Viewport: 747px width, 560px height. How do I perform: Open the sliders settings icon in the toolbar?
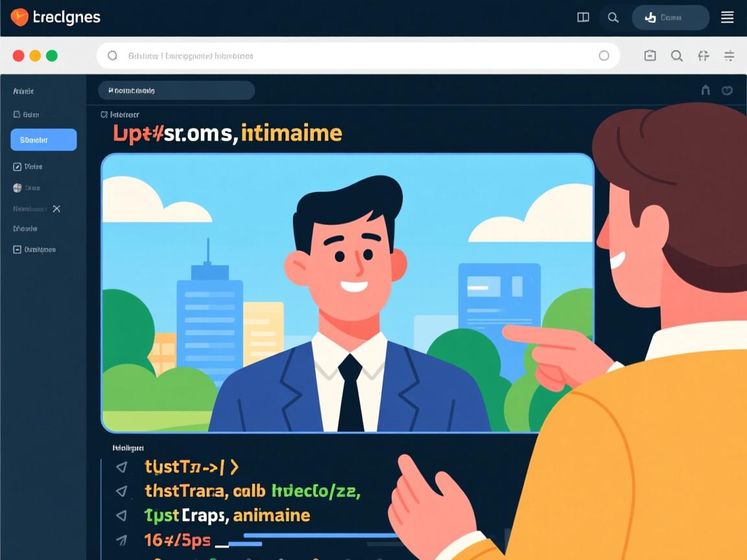[729, 56]
